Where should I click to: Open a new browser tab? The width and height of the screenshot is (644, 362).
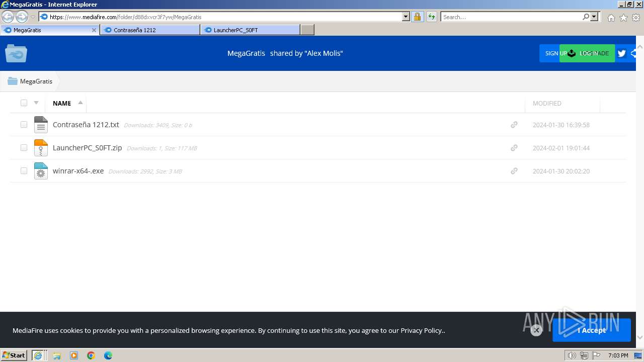tap(307, 30)
